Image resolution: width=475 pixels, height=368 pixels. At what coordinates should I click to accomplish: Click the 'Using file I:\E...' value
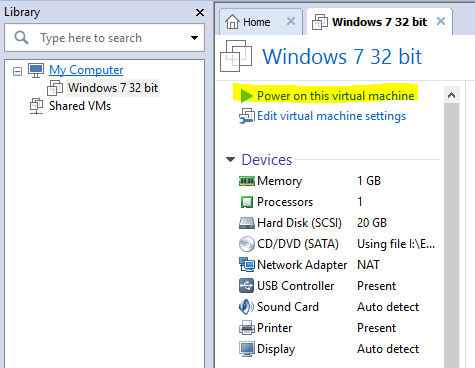(x=396, y=244)
